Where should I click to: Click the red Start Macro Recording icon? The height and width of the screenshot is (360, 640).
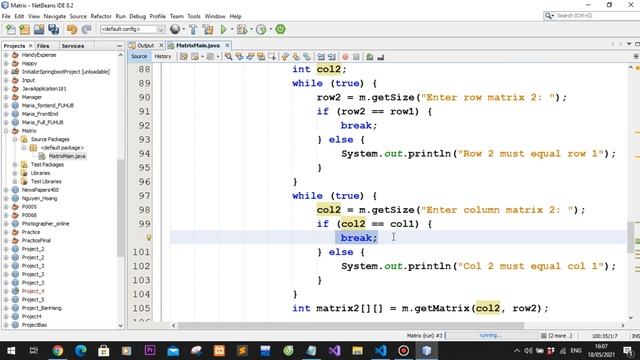coord(345,57)
